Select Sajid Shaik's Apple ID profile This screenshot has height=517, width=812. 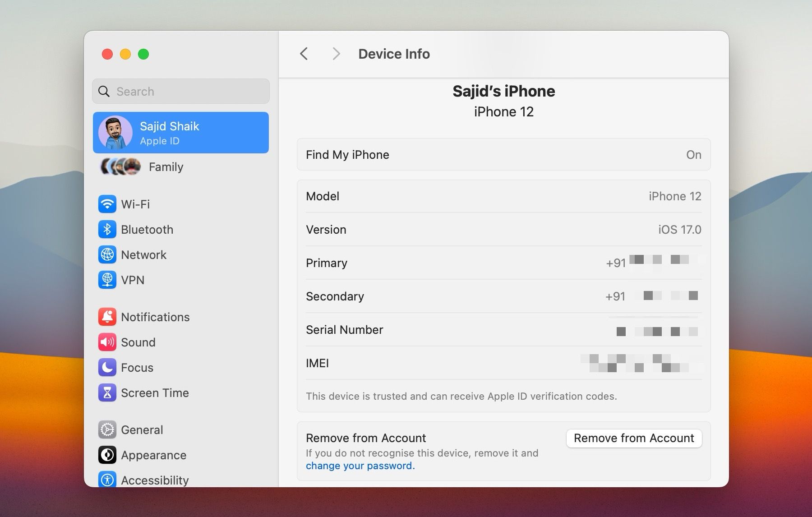pyautogui.click(x=180, y=132)
